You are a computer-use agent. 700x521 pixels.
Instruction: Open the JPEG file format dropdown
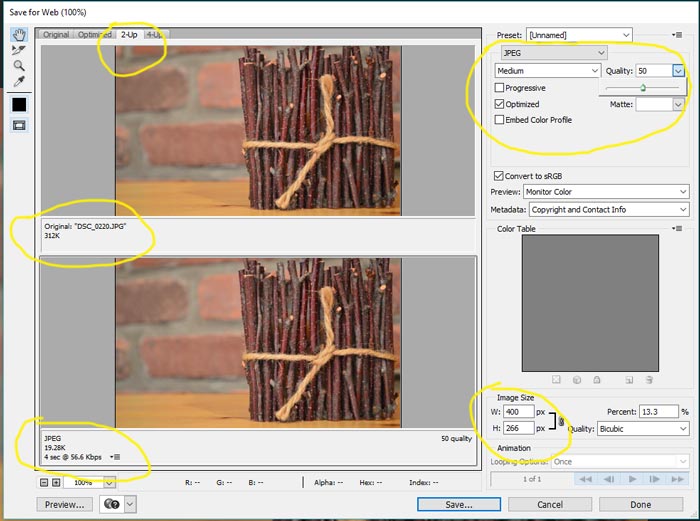[x=554, y=53]
